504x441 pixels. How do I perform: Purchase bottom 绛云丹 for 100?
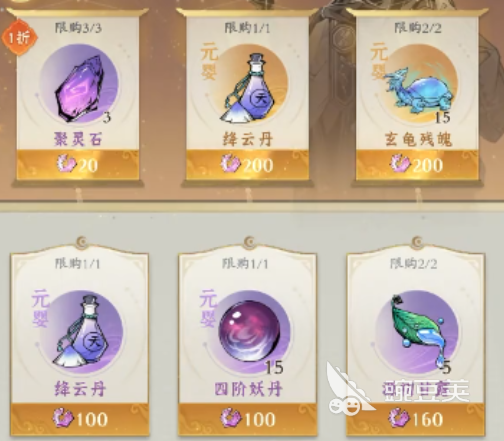(x=80, y=419)
